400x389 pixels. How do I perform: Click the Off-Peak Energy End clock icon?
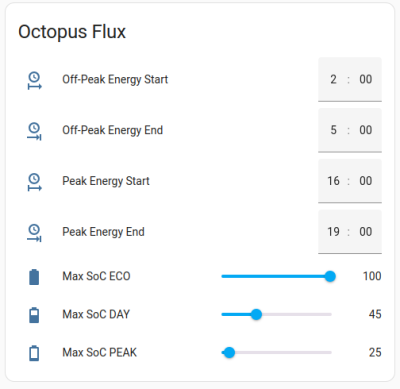coord(34,131)
